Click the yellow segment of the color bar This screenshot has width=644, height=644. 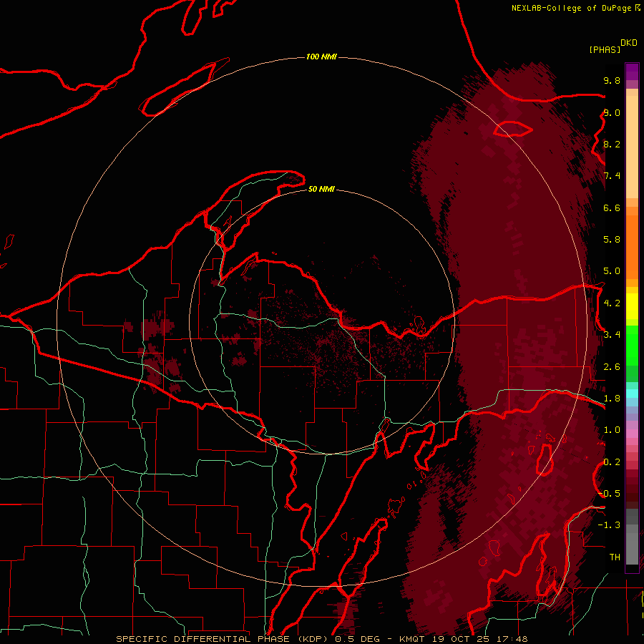click(632, 306)
